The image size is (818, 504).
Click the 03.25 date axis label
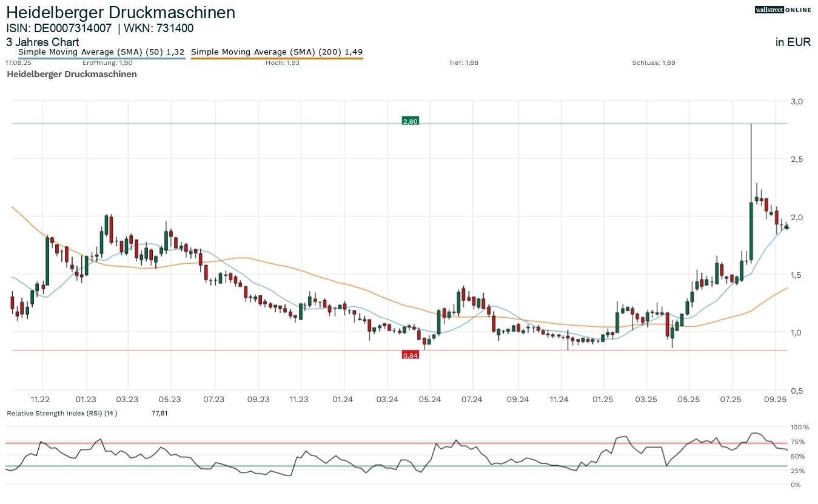coord(646,399)
